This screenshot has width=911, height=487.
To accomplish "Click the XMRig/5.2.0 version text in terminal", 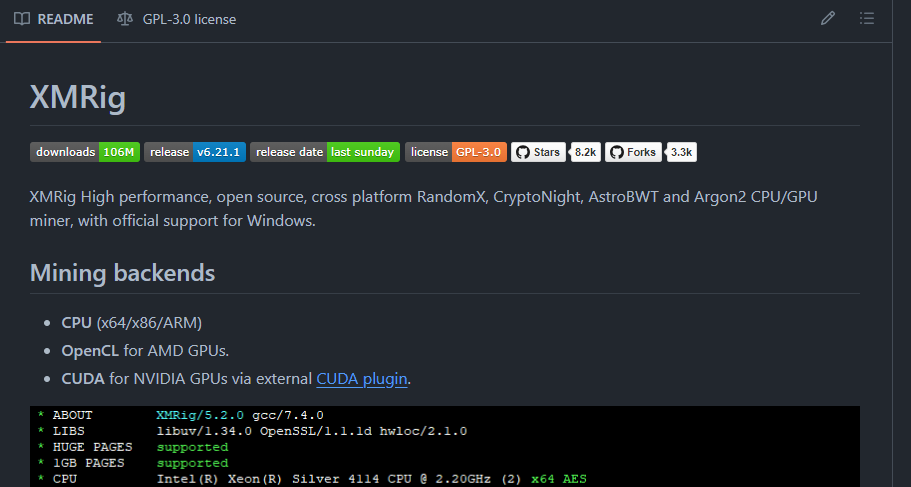I will pyautogui.click(x=200, y=416).
